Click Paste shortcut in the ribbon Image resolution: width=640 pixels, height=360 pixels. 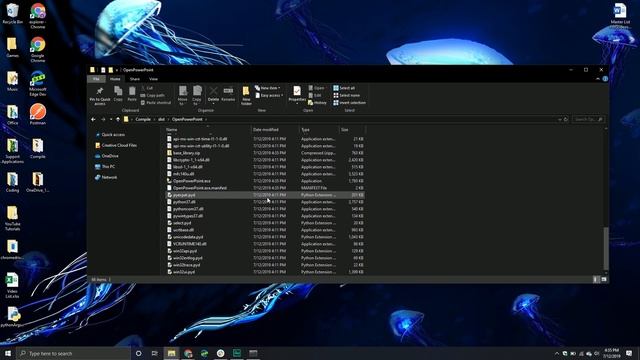pos(156,103)
